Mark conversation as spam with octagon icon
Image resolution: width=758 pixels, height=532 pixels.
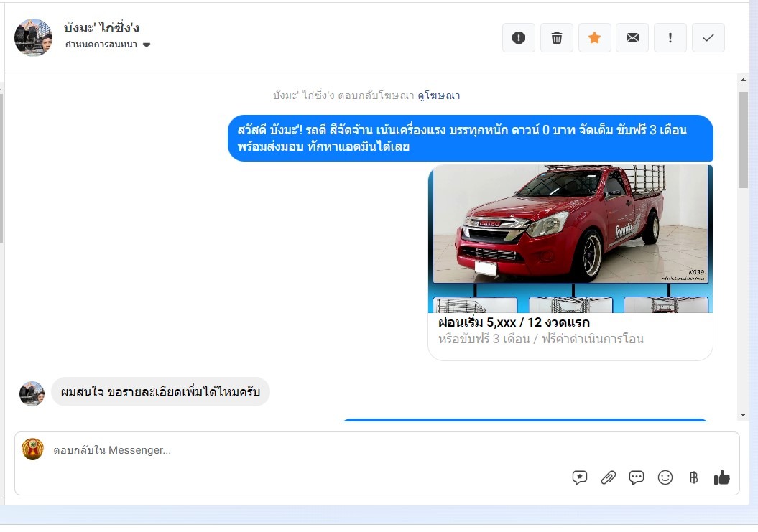[x=518, y=38]
